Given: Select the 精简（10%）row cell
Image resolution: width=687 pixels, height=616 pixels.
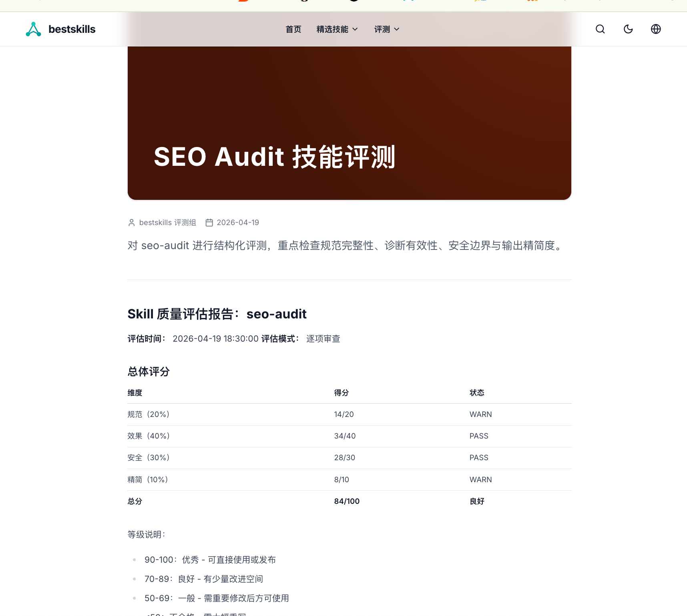Looking at the screenshot, I should [148, 480].
